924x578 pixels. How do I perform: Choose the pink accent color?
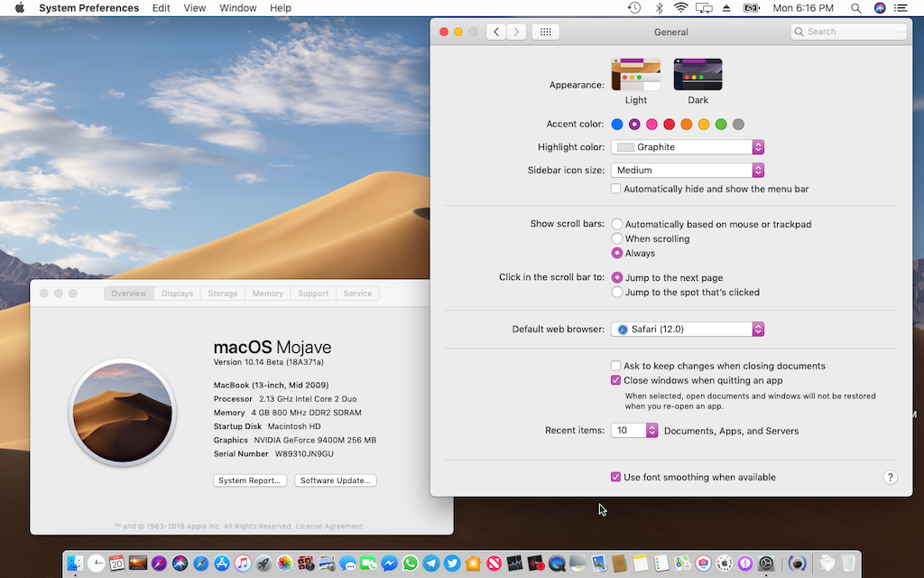(x=651, y=124)
